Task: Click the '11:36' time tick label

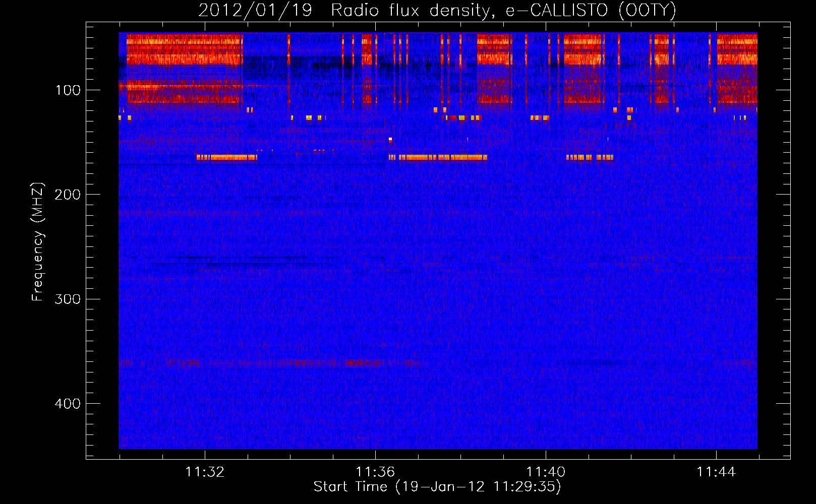Action: coord(375,472)
